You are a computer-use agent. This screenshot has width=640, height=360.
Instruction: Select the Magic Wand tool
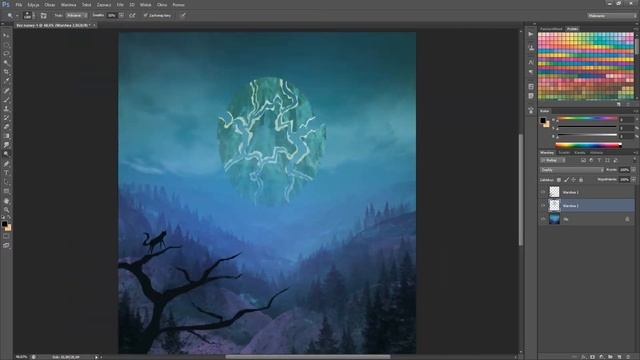[x=6, y=63]
